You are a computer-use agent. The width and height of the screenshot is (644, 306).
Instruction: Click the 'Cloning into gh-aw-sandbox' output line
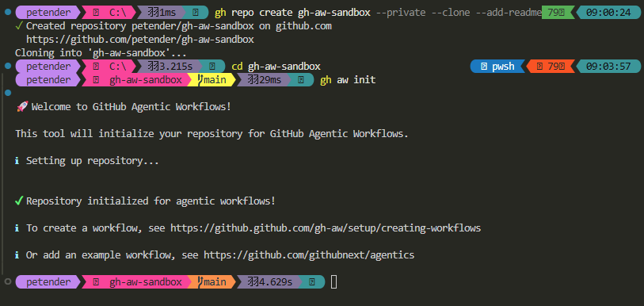tap(101, 53)
